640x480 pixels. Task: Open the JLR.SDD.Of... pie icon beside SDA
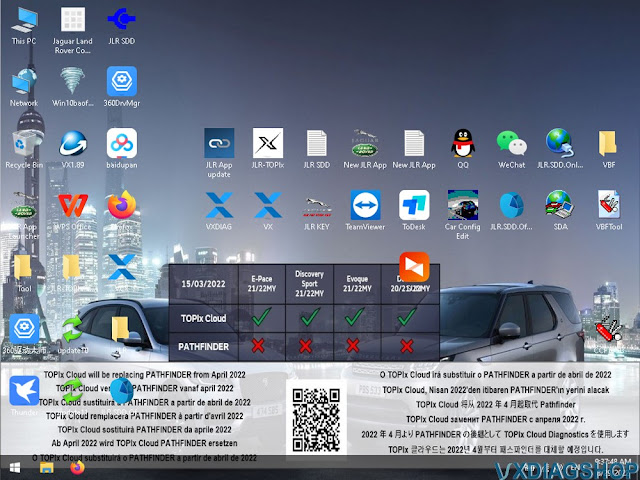(x=511, y=211)
